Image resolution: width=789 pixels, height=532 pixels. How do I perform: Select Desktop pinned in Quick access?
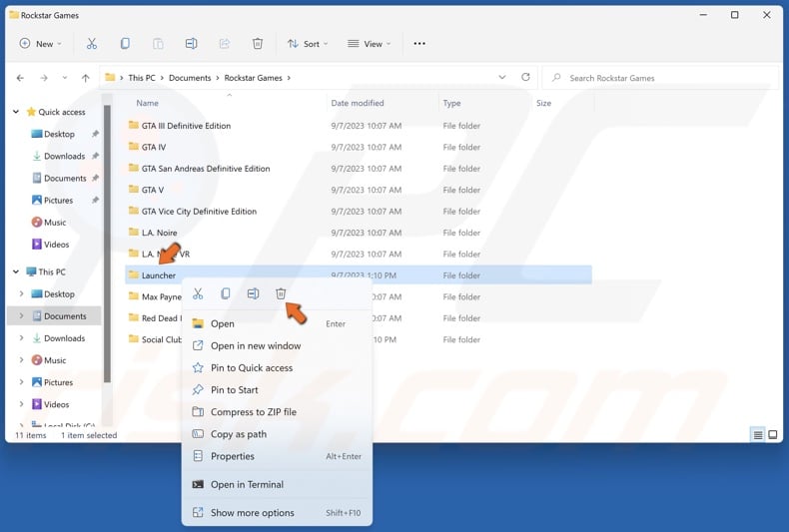pos(59,135)
